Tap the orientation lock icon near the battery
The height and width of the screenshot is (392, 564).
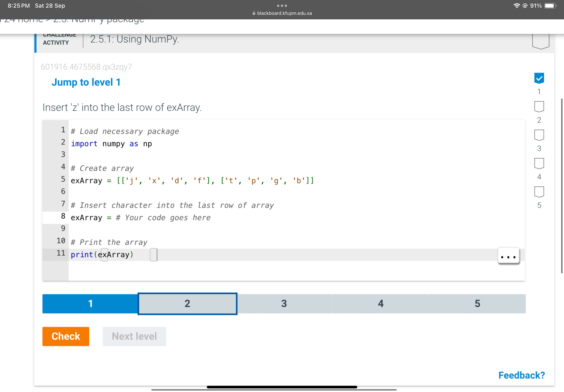(526, 5)
